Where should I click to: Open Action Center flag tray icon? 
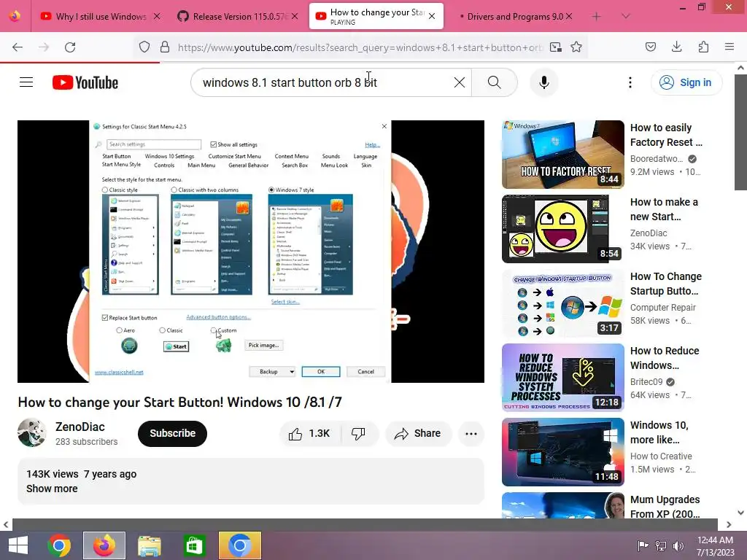pos(643,545)
